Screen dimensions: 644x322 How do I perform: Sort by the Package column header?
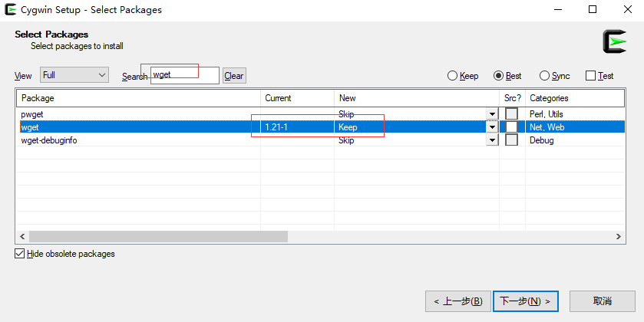[138, 98]
